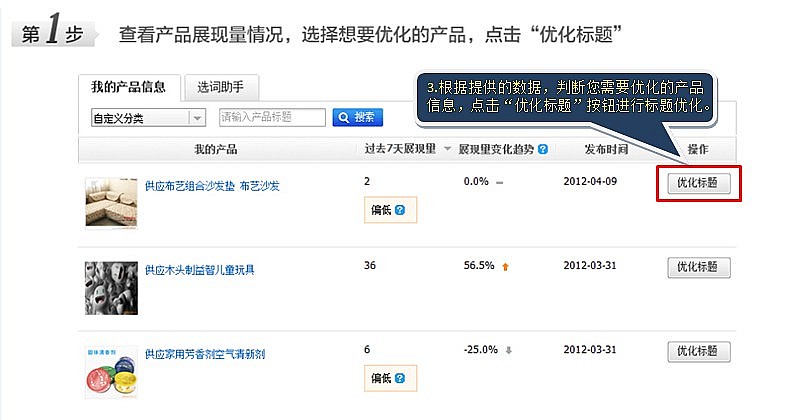Screen dimensions: 800x420
Task: Click 优化标题 for 木头制益智儿童玩具
Action: pyautogui.click(x=698, y=267)
